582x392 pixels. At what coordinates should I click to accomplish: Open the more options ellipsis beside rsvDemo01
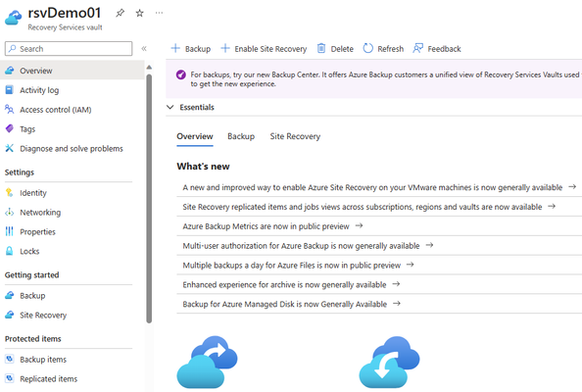(160, 13)
